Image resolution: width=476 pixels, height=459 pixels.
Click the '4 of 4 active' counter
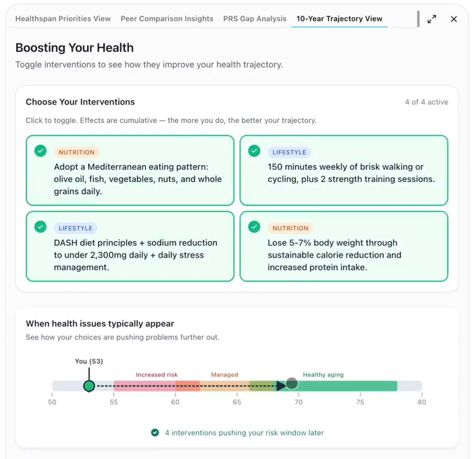point(426,102)
